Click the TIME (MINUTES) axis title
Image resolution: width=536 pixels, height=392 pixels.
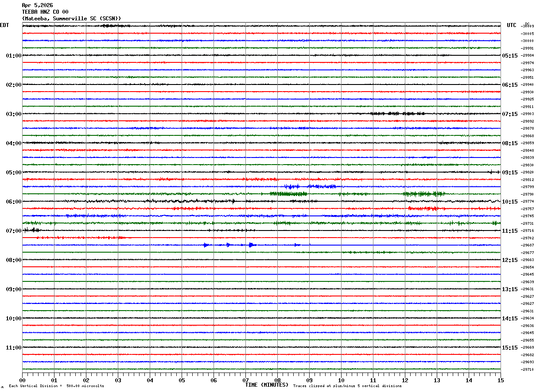(x=267, y=385)
